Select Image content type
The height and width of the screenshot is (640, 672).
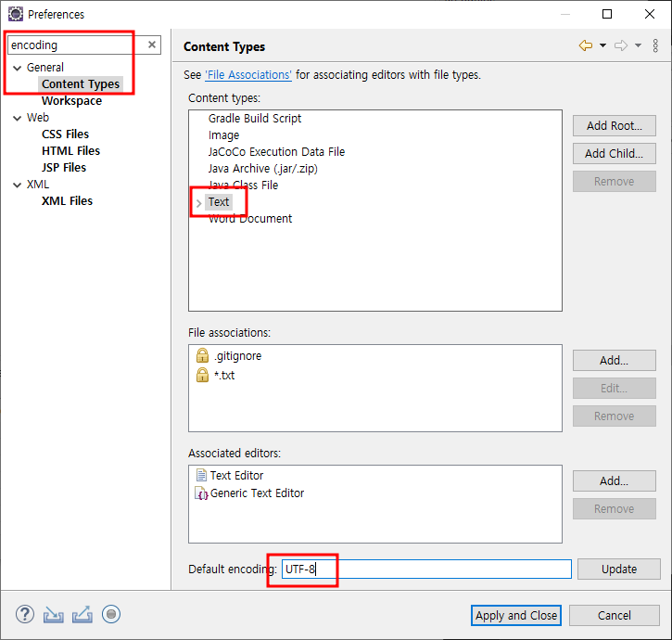coord(223,135)
